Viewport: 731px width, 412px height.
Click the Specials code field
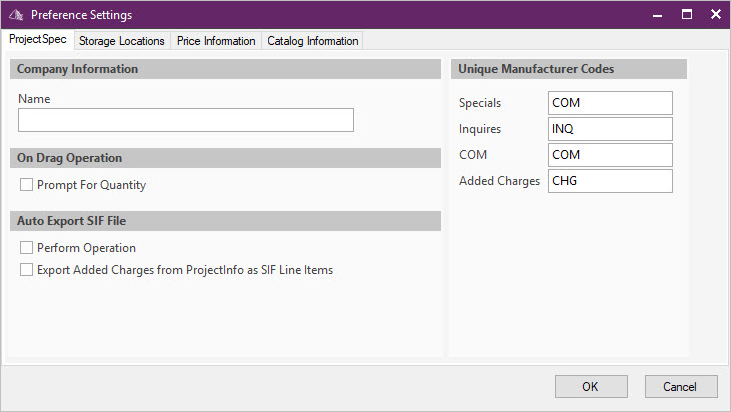610,103
